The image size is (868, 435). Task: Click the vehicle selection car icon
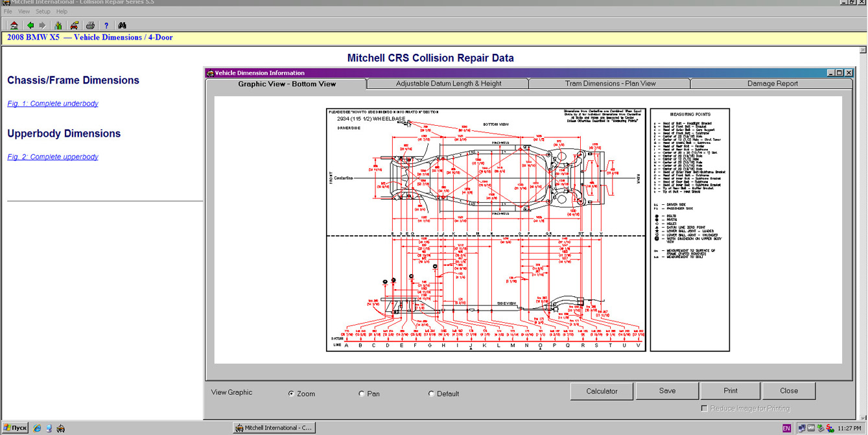75,25
